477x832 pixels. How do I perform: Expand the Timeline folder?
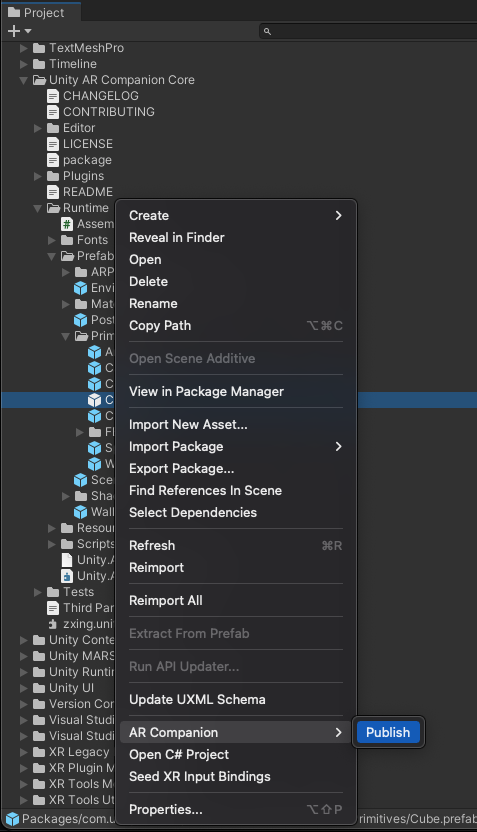24,64
